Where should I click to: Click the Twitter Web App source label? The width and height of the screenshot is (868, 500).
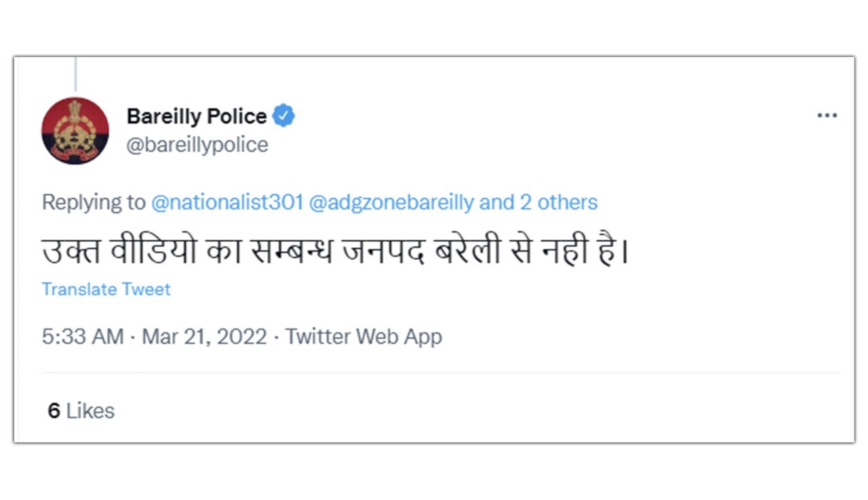tap(365, 336)
